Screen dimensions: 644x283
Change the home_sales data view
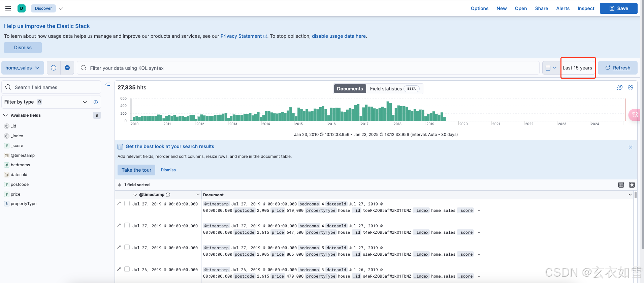(x=23, y=68)
